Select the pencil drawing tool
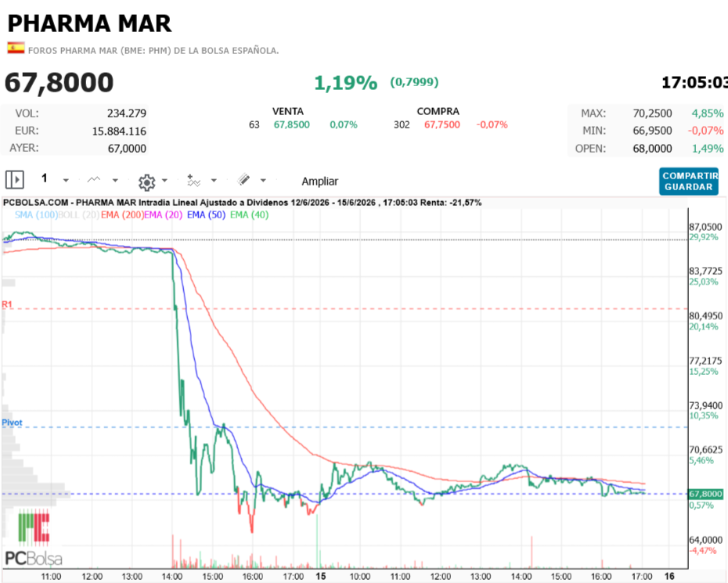Image resolution: width=728 pixels, height=583 pixels. pos(243,180)
